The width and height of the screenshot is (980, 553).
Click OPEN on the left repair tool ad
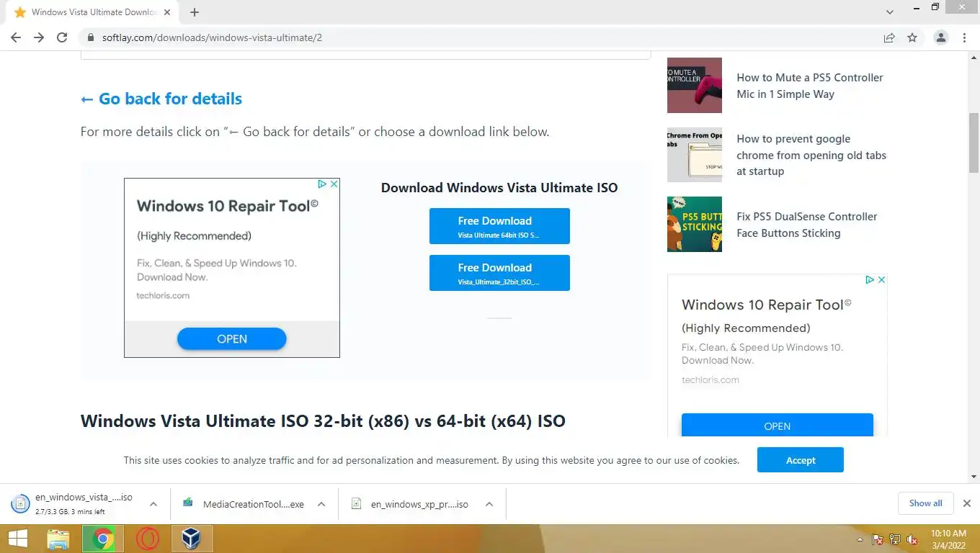232,339
